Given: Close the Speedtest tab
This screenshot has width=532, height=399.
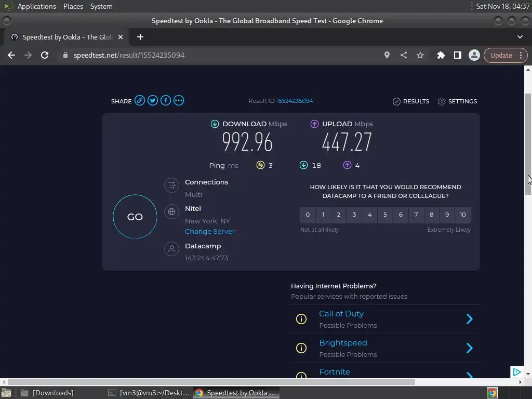Looking at the screenshot, I should (x=121, y=37).
